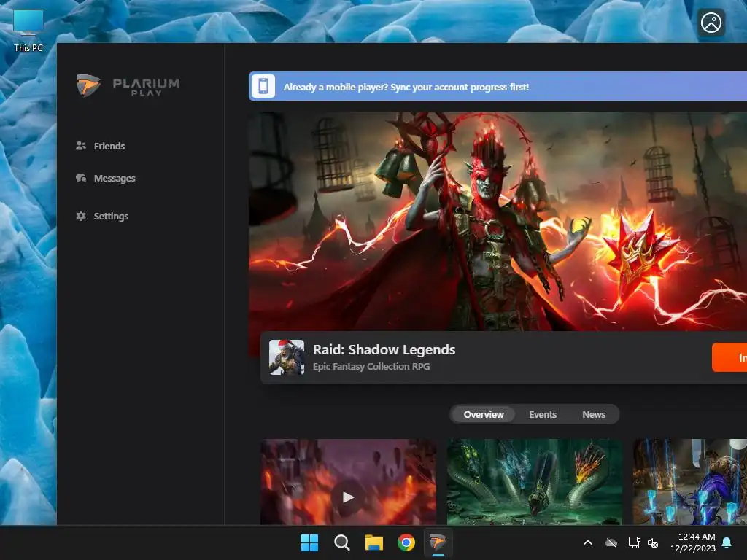Click the Raid: Shadow Legends title
The image size is (747, 560).
coord(384,349)
